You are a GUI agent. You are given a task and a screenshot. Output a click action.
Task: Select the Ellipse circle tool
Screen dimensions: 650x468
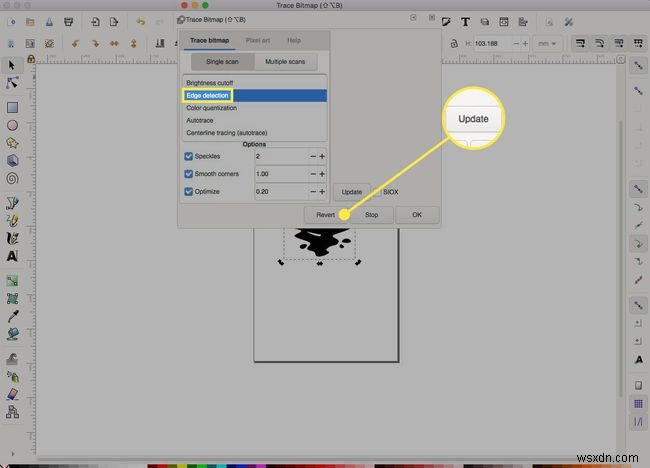pos(12,125)
